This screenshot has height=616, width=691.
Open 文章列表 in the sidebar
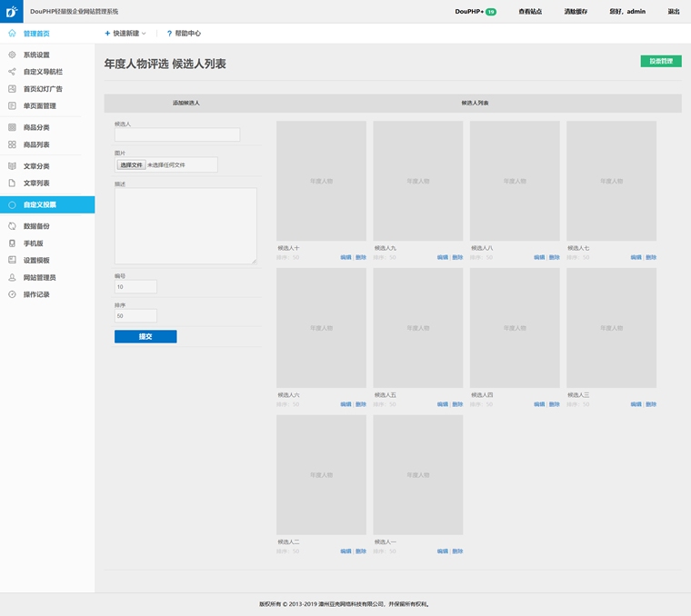pos(36,183)
